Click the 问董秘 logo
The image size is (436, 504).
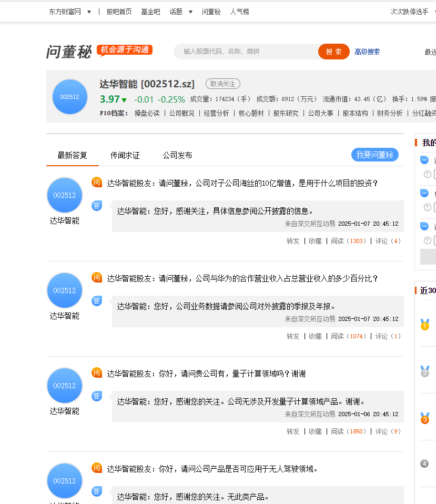pyautogui.click(x=69, y=52)
